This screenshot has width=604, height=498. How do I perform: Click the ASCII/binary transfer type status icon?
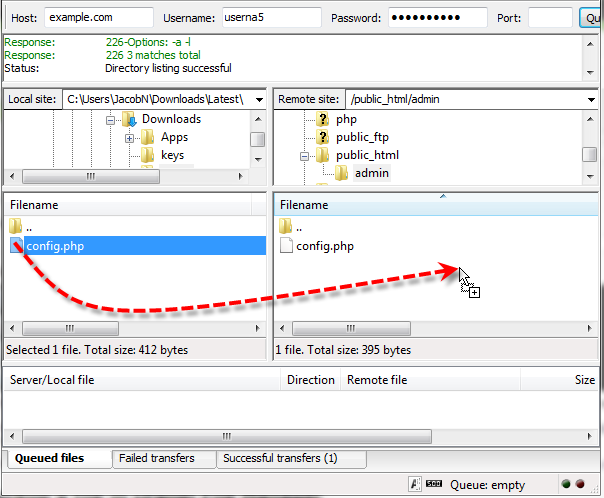pos(414,484)
